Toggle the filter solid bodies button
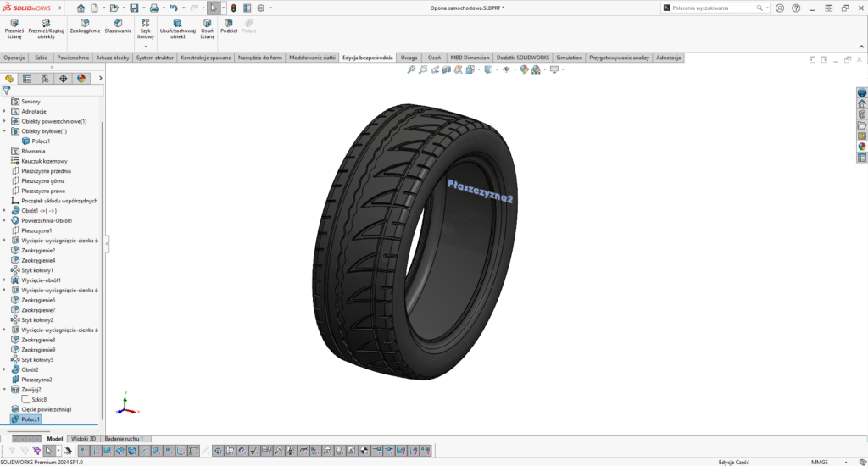The height and width of the screenshot is (466, 868). [x=131, y=451]
